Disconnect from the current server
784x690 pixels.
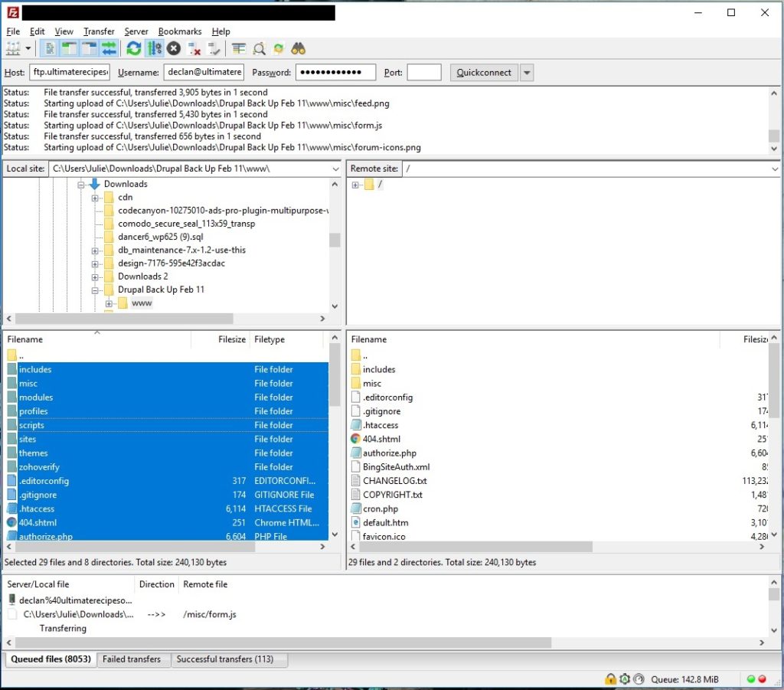(x=192, y=48)
